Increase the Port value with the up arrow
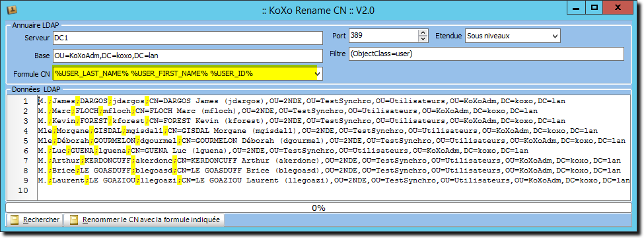Screen dimensions: 644x238 coord(423,32)
